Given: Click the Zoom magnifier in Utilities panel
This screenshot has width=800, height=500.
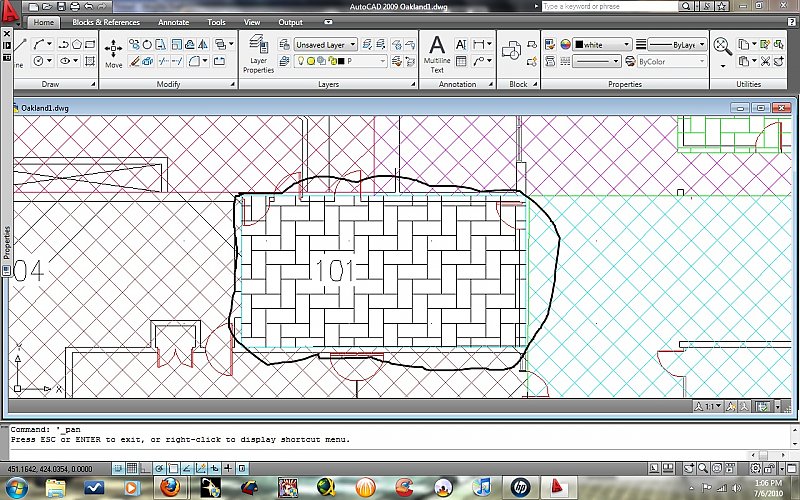Looking at the screenshot, I should coord(722,45).
